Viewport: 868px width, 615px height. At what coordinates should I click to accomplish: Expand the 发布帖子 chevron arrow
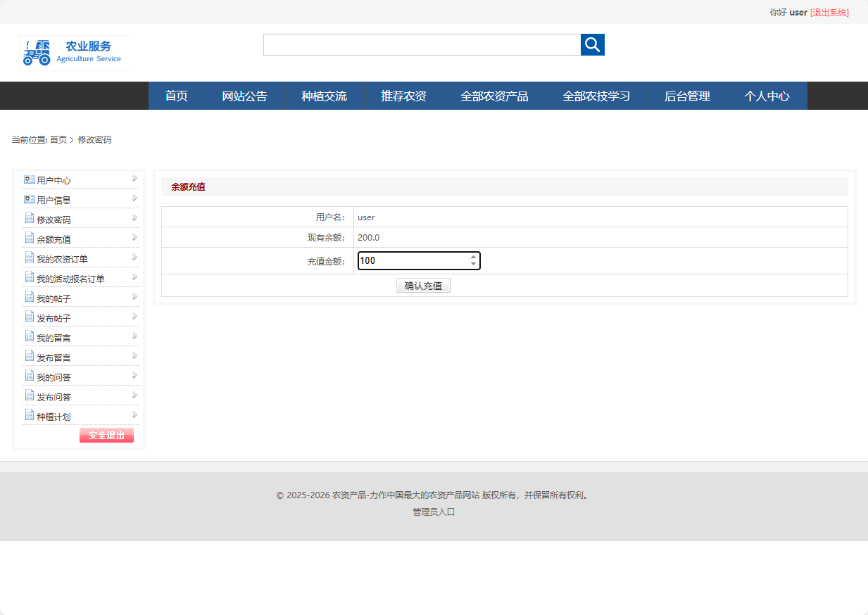pyautogui.click(x=133, y=317)
